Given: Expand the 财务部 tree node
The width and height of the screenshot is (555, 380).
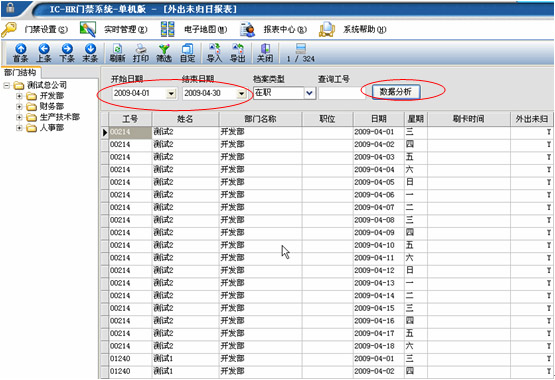Looking at the screenshot, I should click(19, 106).
